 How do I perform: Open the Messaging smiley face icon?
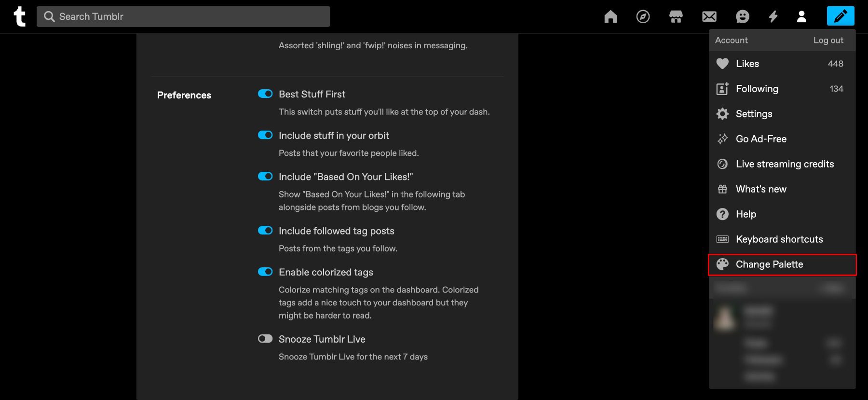tap(743, 17)
